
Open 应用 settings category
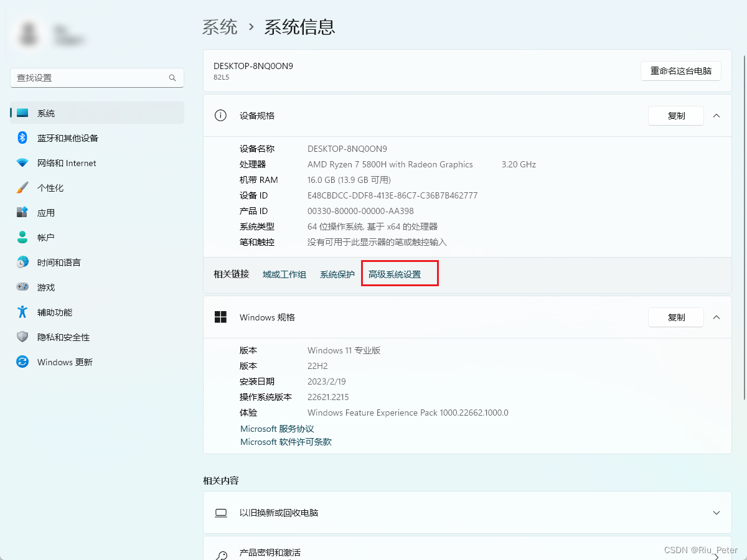(97, 213)
